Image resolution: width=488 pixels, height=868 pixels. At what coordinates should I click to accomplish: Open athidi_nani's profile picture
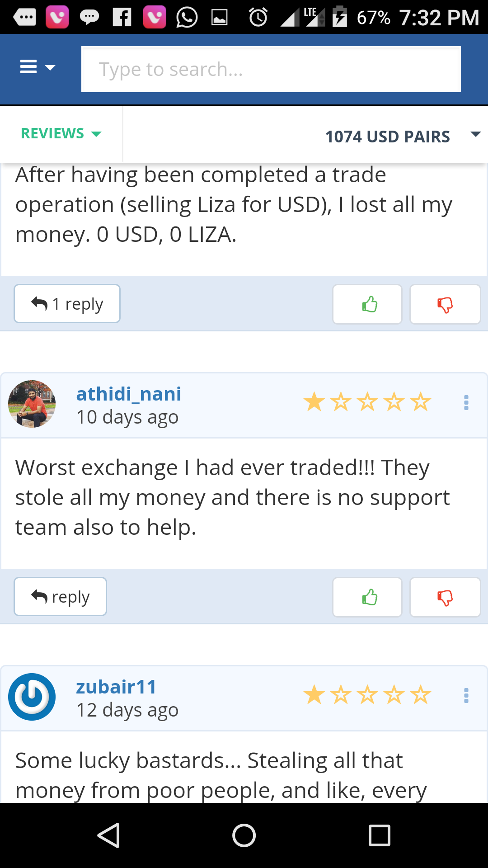(x=32, y=404)
